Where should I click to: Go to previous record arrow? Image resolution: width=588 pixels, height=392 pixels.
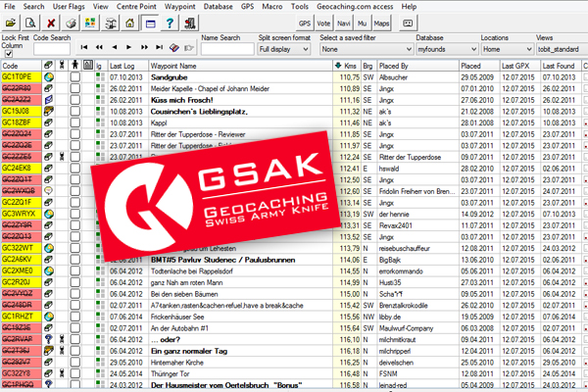(x=115, y=47)
